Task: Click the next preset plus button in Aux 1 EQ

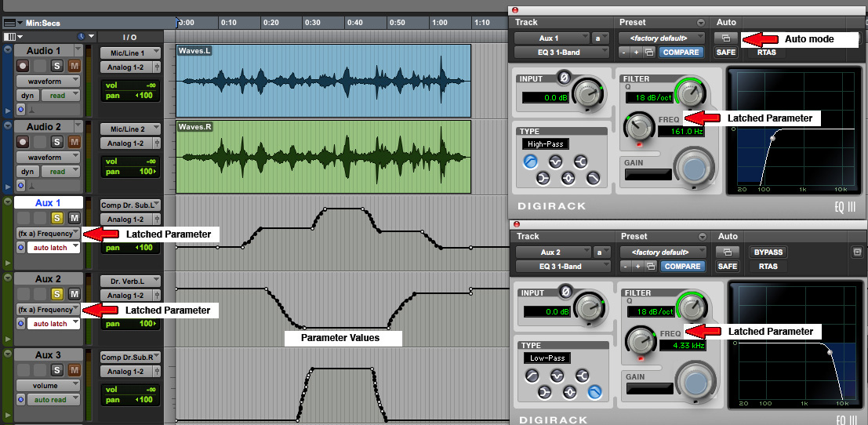Action: (x=636, y=53)
